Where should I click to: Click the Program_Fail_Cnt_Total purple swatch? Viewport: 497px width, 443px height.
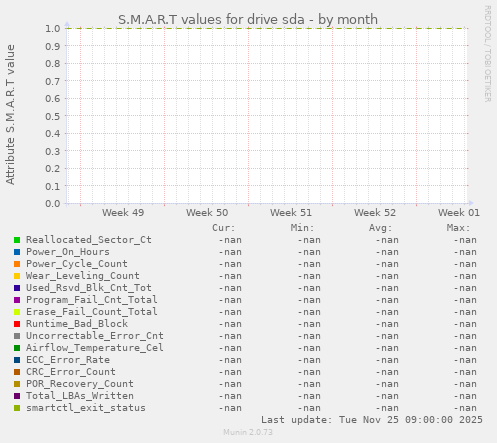coord(17,300)
